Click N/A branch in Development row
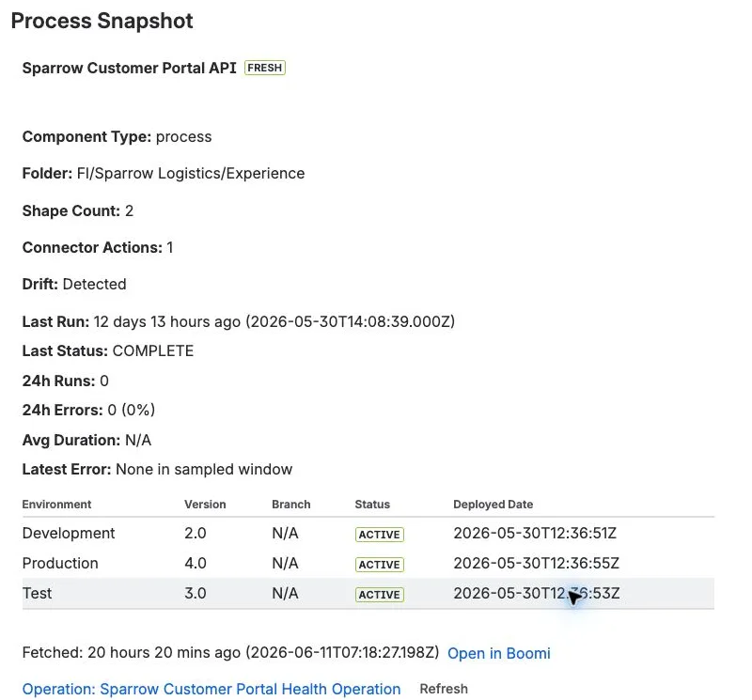 [285, 533]
